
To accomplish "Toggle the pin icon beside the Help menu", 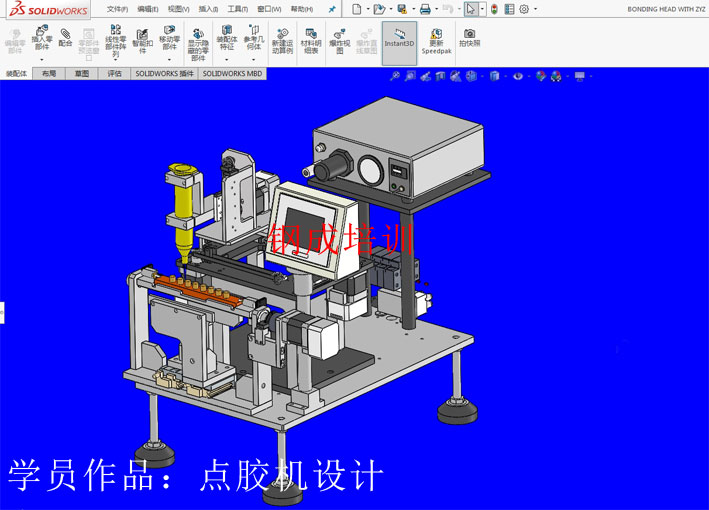I will pos(332,9).
